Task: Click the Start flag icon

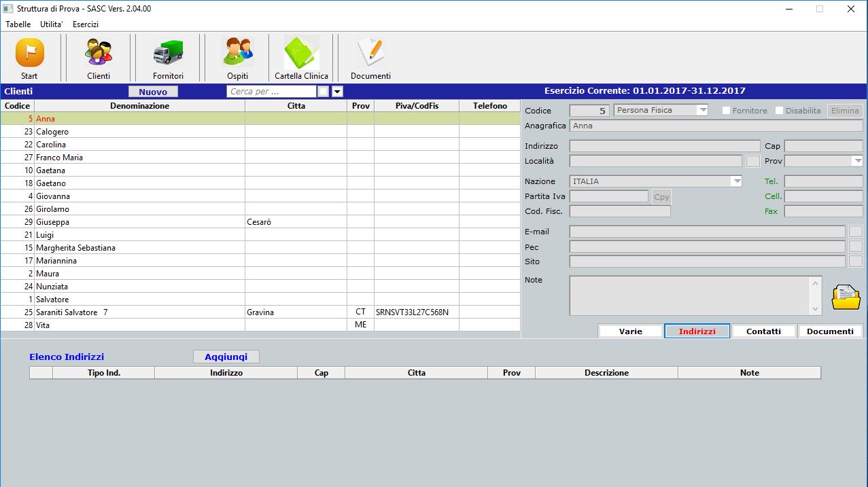Action: pos(29,53)
